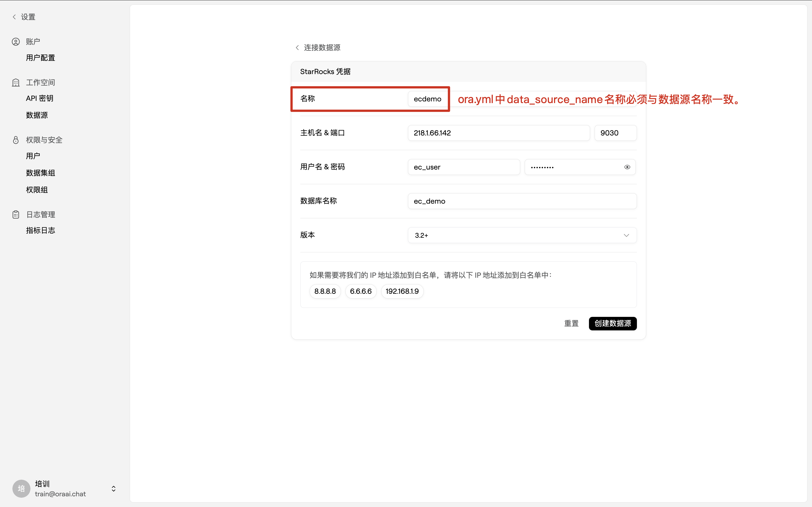Open 用户配置 from the sidebar
This screenshot has height=507, width=812.
point(40,57)
